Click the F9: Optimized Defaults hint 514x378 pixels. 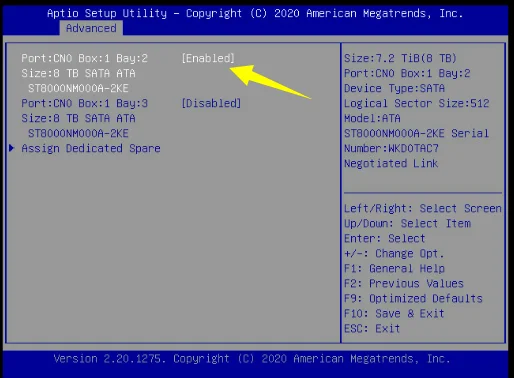click(413, 298)
